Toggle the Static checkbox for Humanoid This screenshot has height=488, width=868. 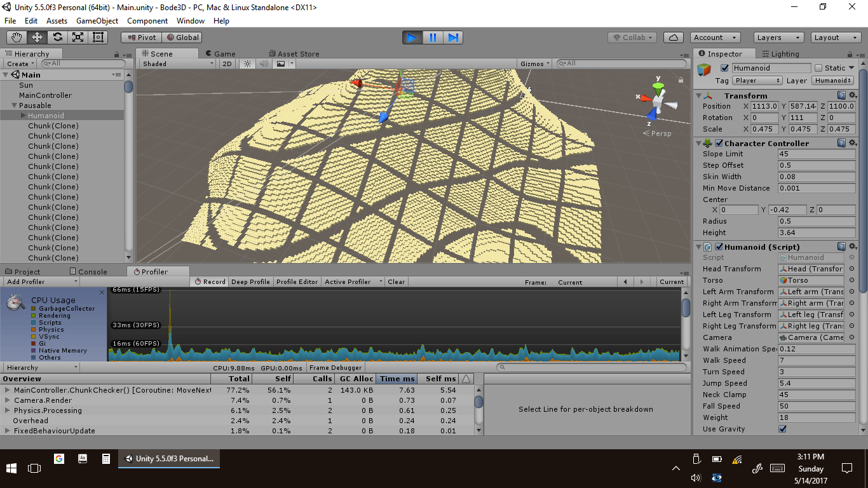pos(819,68)
